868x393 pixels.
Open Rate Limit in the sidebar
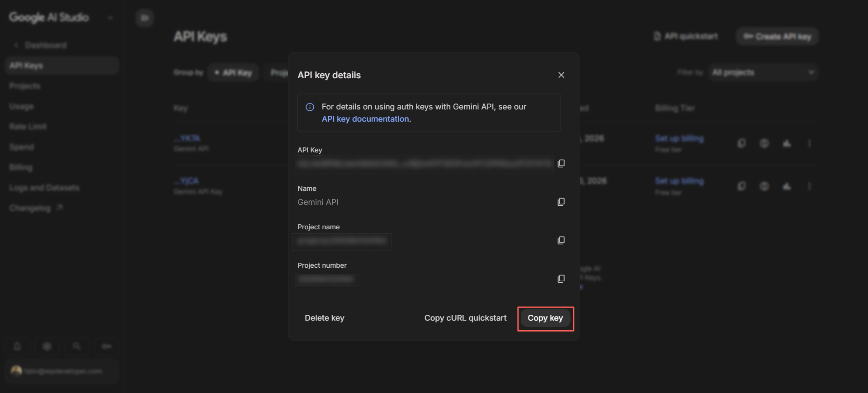tap(28, 127)
